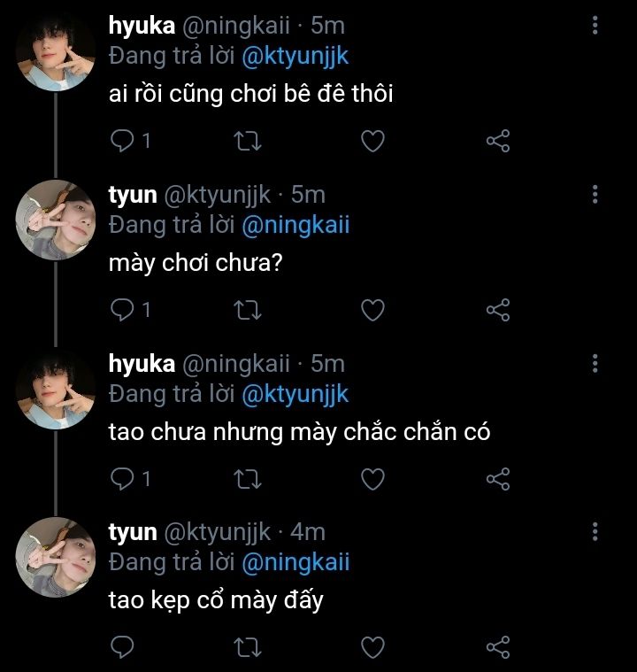
Task: Share tyun's 'mày chơi chưa?' tweet
Action: coord(499,310)
